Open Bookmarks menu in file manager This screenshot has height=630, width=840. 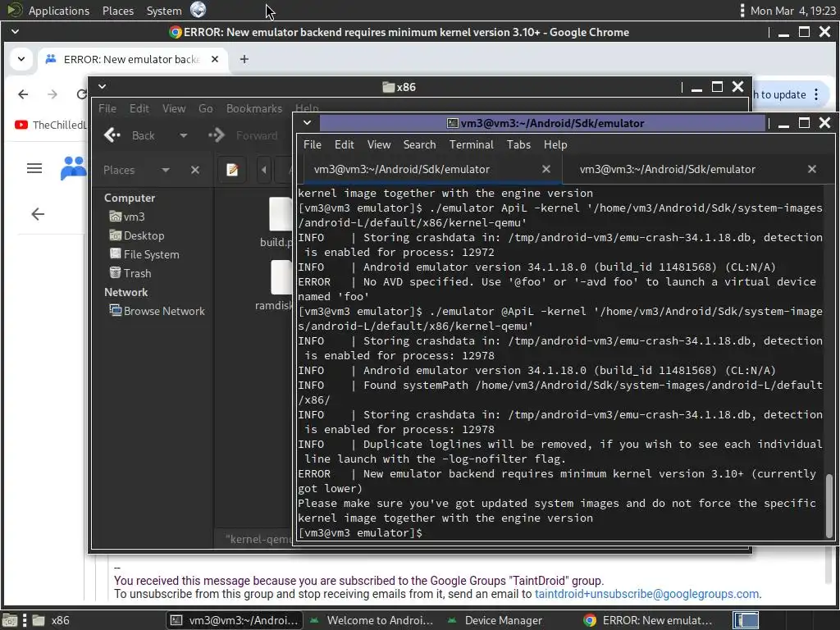pyautogui.click(x=254, y=108)
